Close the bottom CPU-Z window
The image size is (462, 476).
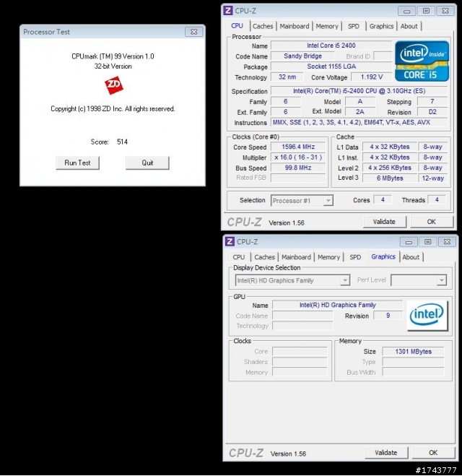pyautogui.click(x=447, y=242)
